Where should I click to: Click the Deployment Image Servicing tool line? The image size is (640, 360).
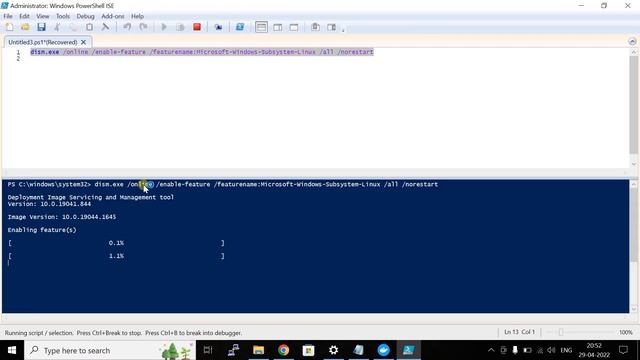pyautogui.click(x=91, y=197)
